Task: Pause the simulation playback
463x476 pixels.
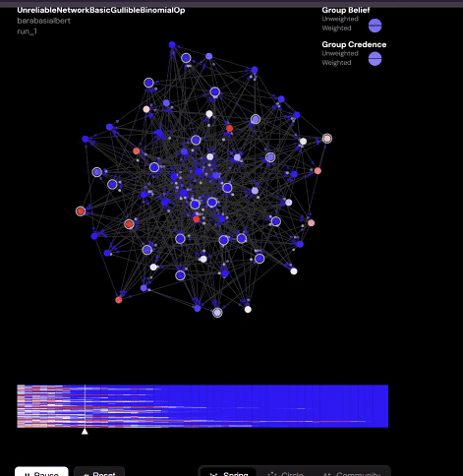Action: (41, 472)
